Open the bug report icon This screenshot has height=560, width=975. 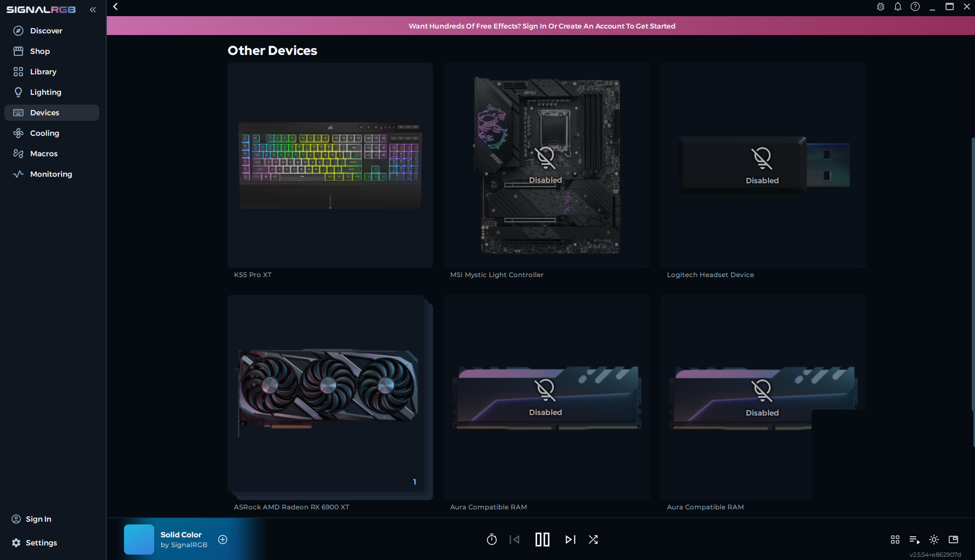(881, 7)
